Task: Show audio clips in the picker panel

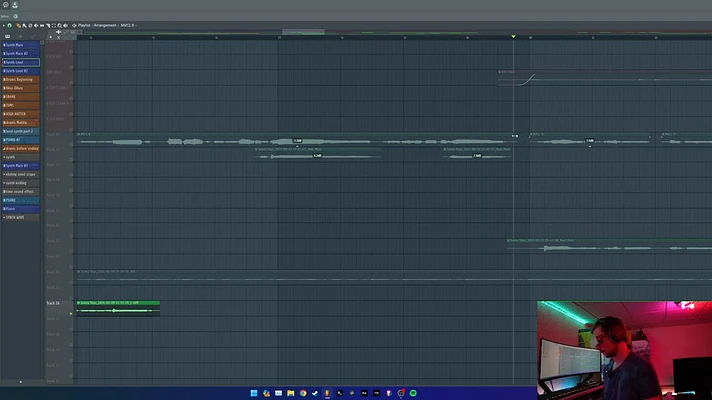Action: [x=20, y=36]
